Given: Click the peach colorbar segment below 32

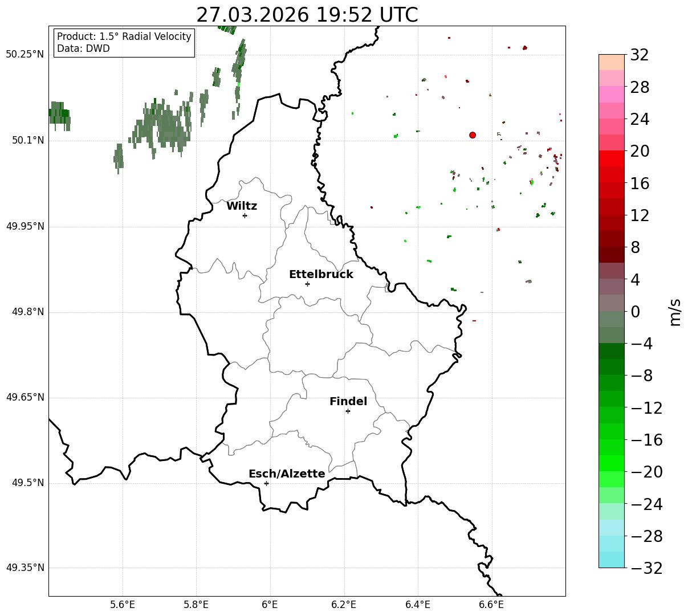Looking at the screenshot, I should click(612, 62).
